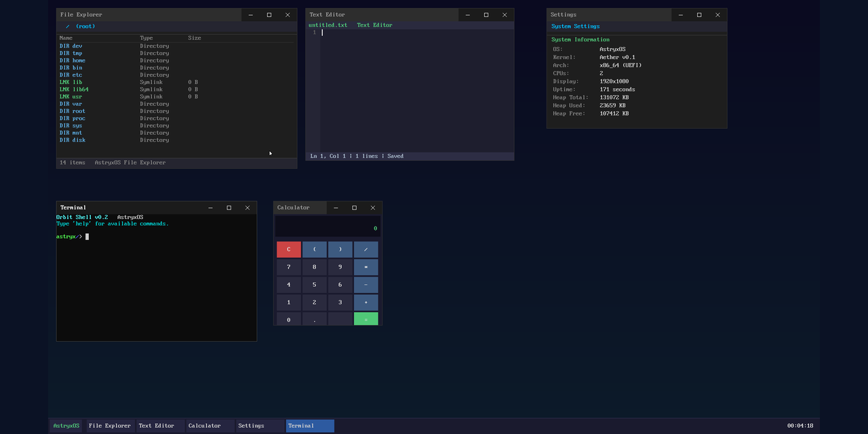
Task: Select the untitled.txt tab in Text Editor
Action: coord(328,25)
